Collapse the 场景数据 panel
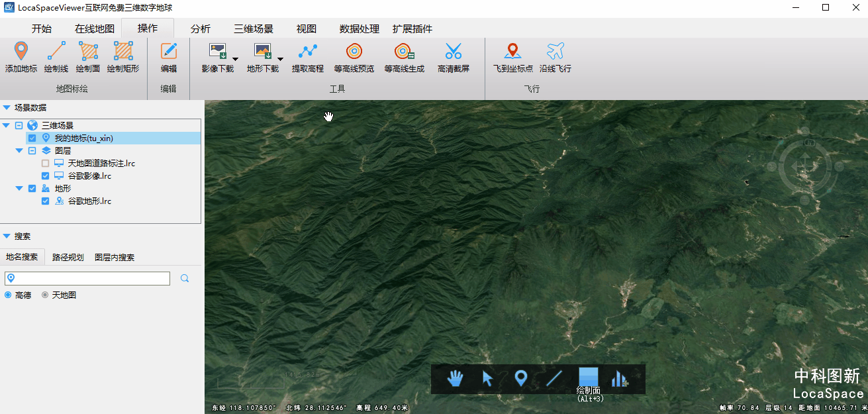Viewport: 868px width, 414px height. pyautogui.click(x=6, y=107)
